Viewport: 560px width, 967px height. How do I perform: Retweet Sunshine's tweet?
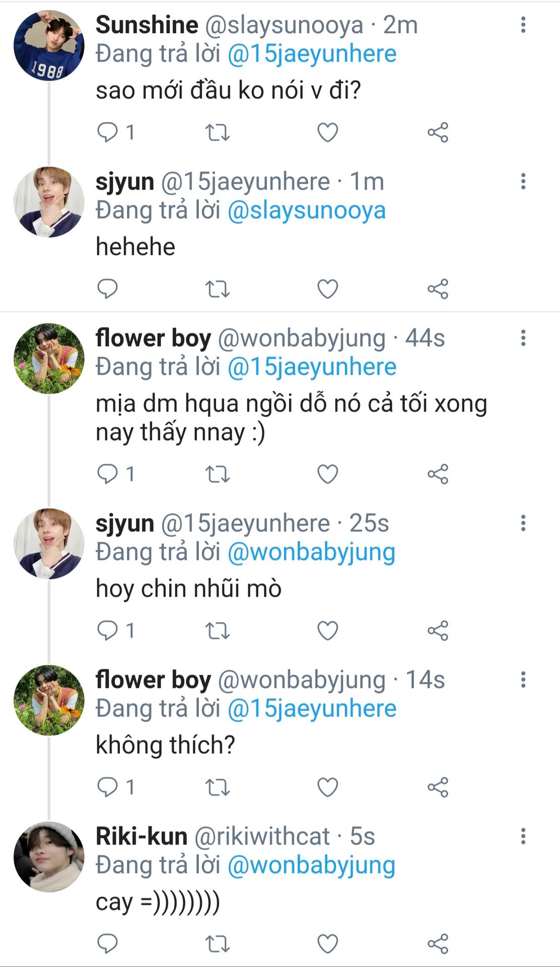coord(218,132)
